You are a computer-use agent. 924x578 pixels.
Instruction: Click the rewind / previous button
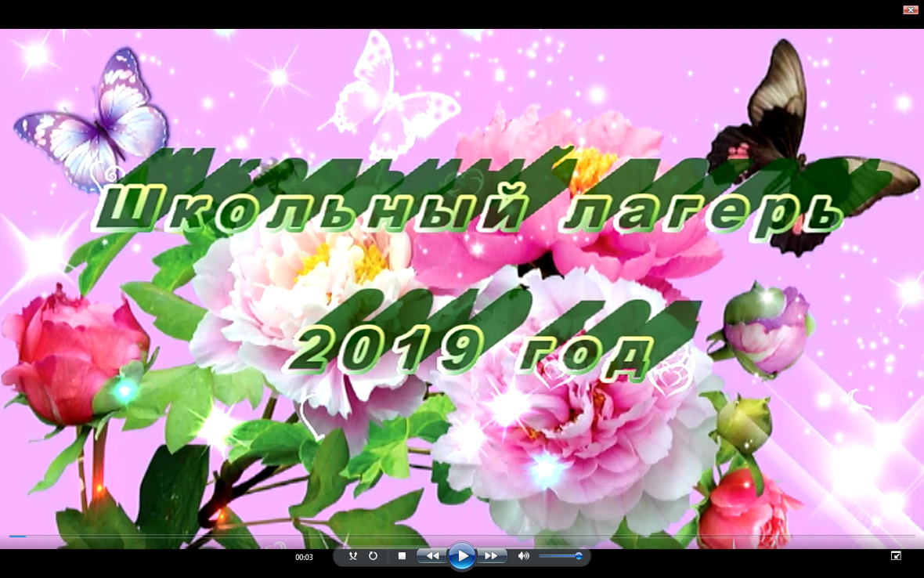[x=432, y=555]
